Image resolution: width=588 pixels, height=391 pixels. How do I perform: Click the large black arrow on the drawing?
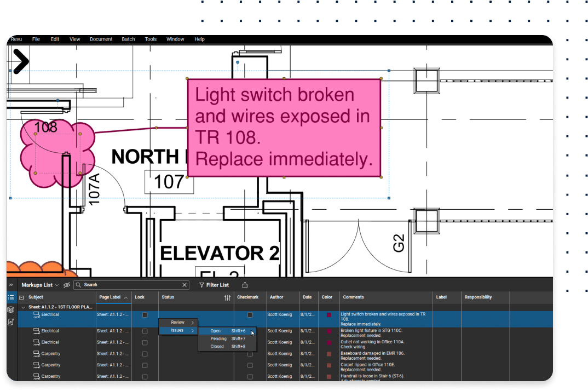pyautogui.click(x=21, y=61)
